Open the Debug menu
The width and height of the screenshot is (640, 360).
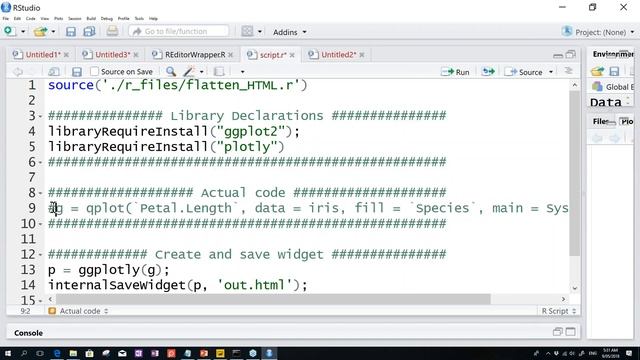click(x=107, y=18)
